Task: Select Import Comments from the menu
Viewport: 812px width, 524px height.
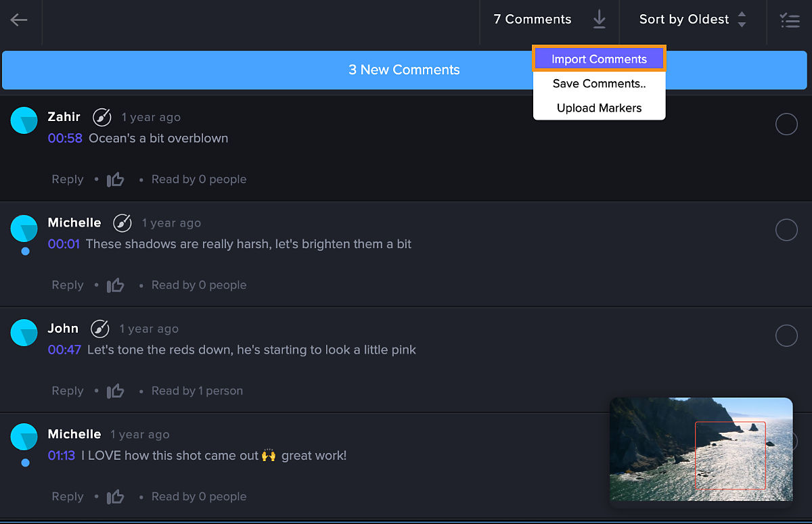Action: coord(599,59)
